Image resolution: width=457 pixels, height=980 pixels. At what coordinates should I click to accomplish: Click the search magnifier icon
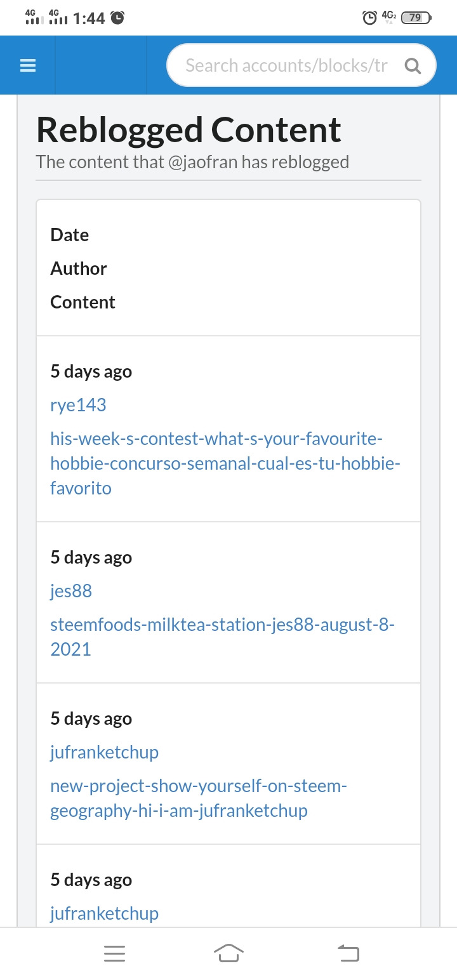pos(413,65)
